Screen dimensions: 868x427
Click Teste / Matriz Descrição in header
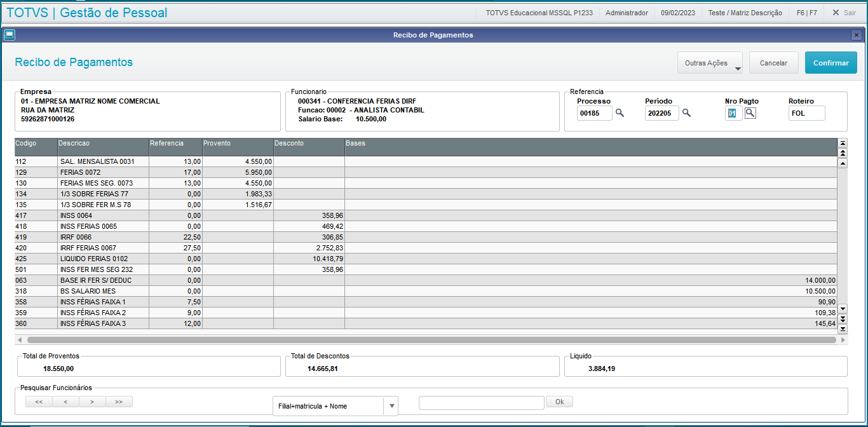(745, 13)
